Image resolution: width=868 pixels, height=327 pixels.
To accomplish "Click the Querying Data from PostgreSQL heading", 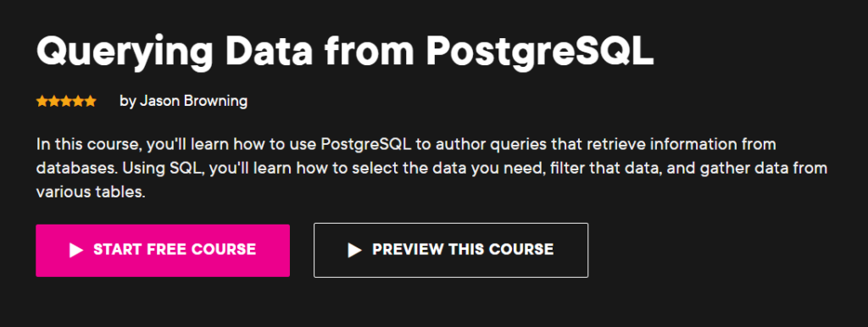I will [x=345, y=52].
